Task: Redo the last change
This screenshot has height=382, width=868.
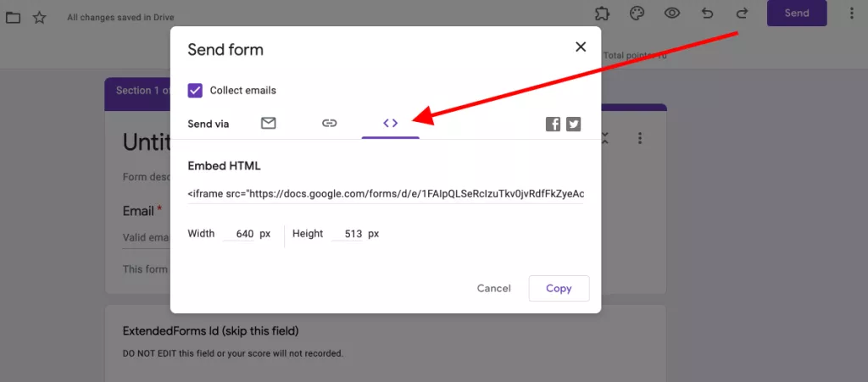Action: (742, 14)
